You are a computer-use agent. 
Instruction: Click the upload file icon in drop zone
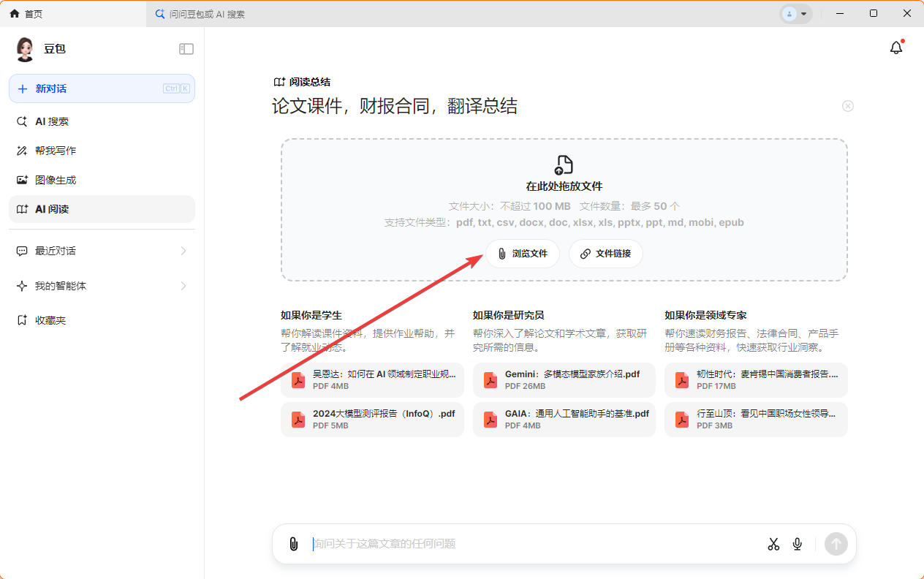pos(564,164)
